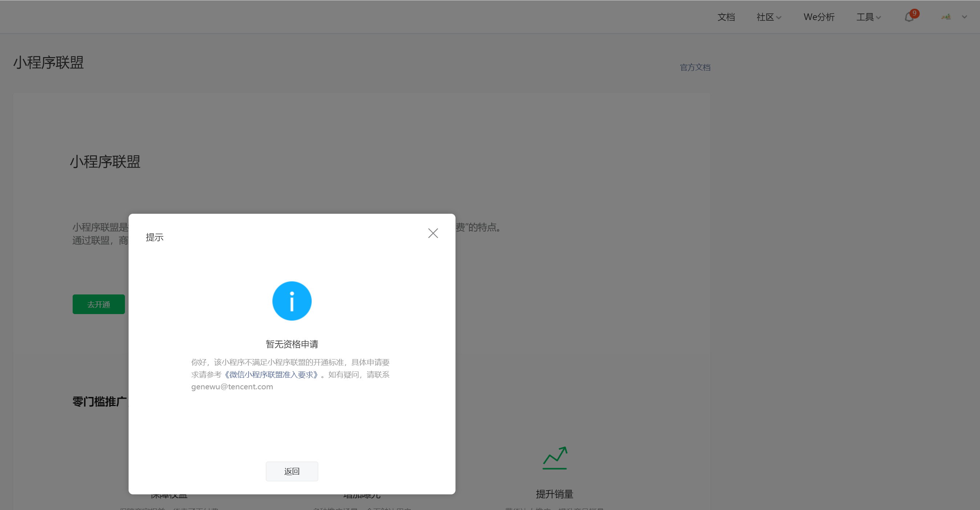Close the 提示 dialog with X
Viewport: 980px width, 510px height.
433,233
